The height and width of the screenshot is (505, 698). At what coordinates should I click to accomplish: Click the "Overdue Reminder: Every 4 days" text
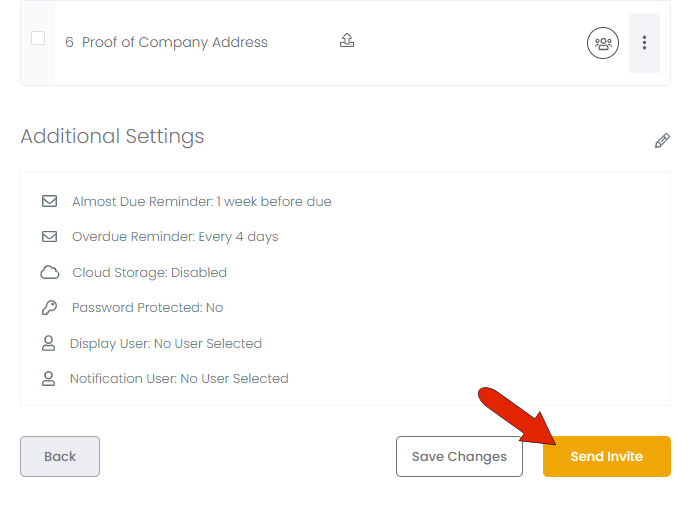pos(175,237)
